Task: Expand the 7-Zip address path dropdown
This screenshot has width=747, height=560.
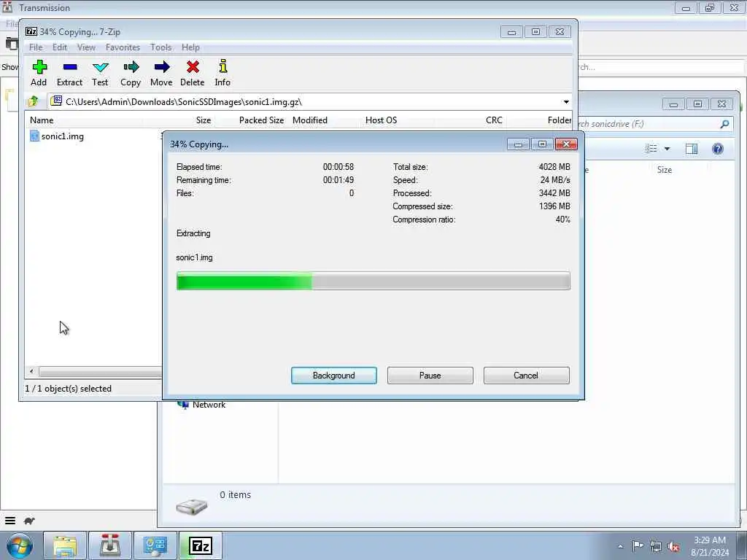Action: point(566,101)
